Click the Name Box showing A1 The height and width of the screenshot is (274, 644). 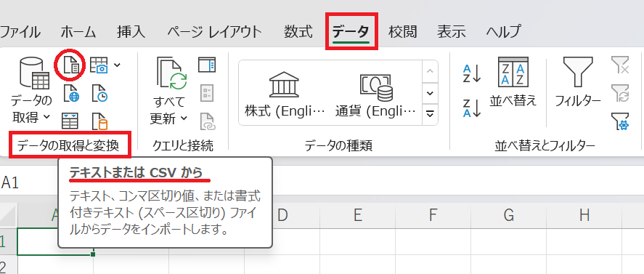coord(29,182)
